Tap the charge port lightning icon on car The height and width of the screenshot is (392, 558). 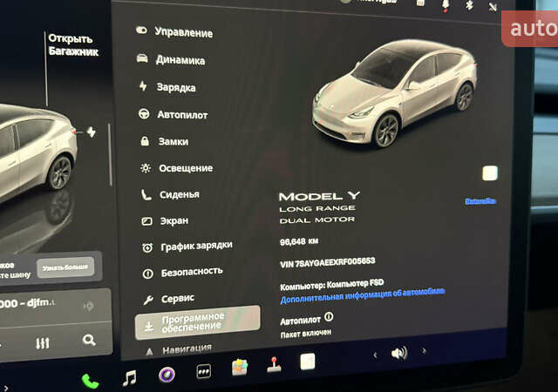[x=92, y=132]
